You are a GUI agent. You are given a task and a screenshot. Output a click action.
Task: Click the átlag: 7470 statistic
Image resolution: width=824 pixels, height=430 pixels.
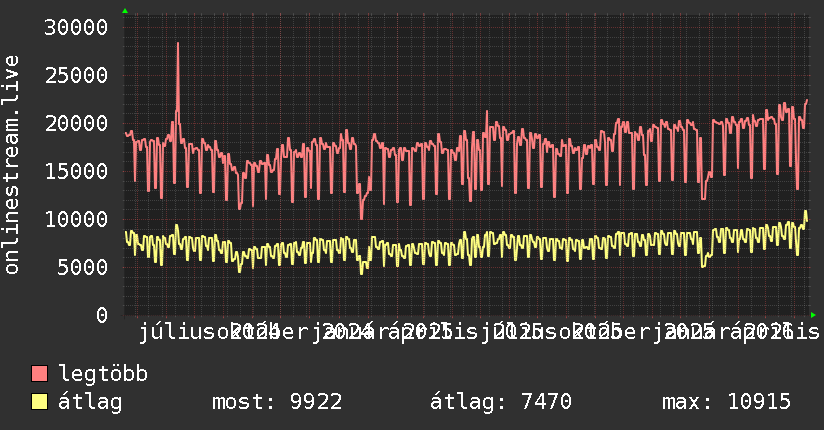pos(501,402)
